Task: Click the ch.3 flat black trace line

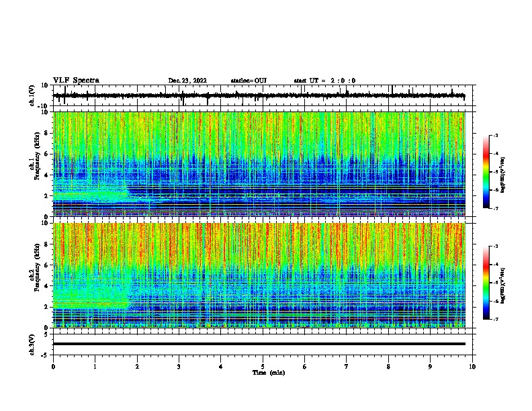Action: (x=259, y=344)
